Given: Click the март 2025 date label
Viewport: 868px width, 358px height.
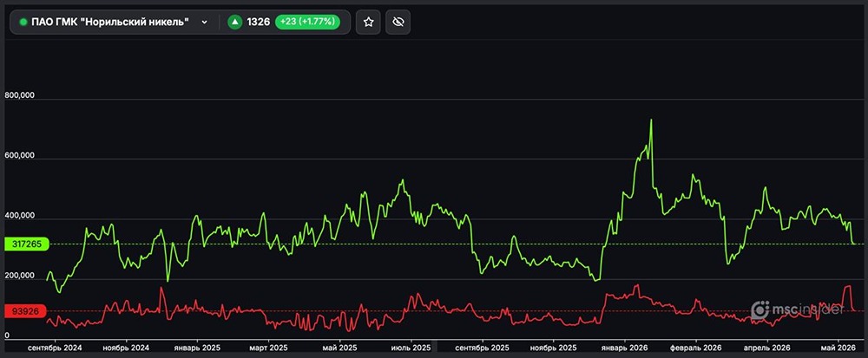Looking at the screenshot, I should [268, 348].
